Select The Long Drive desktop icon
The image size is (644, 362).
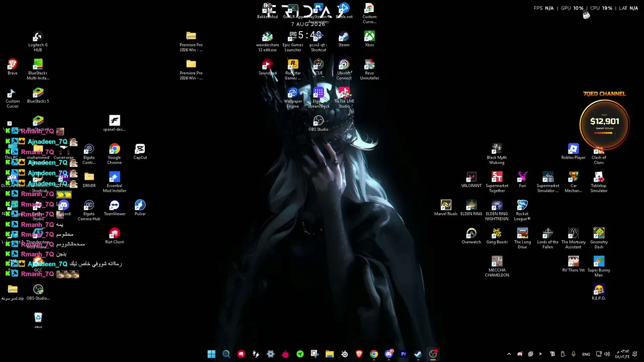click(x=522, y=239)
